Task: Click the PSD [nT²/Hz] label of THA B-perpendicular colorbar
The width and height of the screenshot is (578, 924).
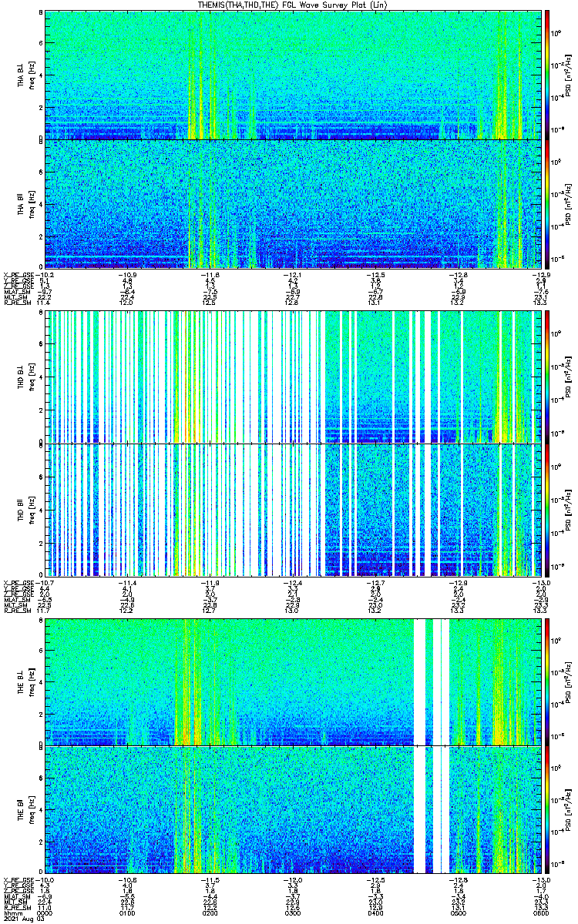Action: (x=568, y=75)
